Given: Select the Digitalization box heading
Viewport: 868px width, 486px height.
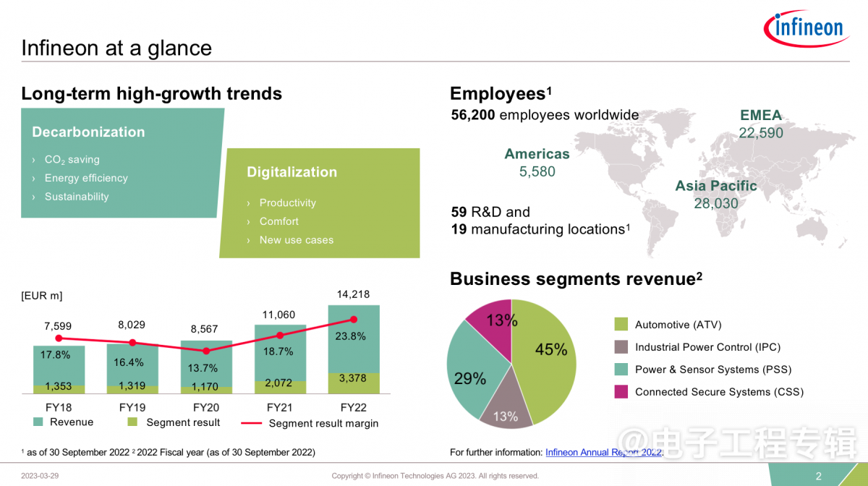Looking at the screenshot, I should 292,172.
